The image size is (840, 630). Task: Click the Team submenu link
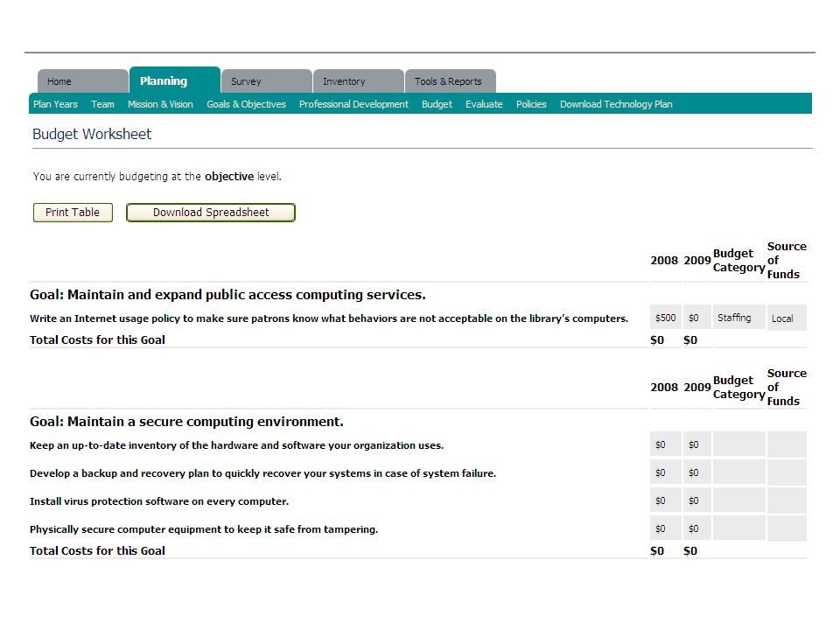[102, 104]
